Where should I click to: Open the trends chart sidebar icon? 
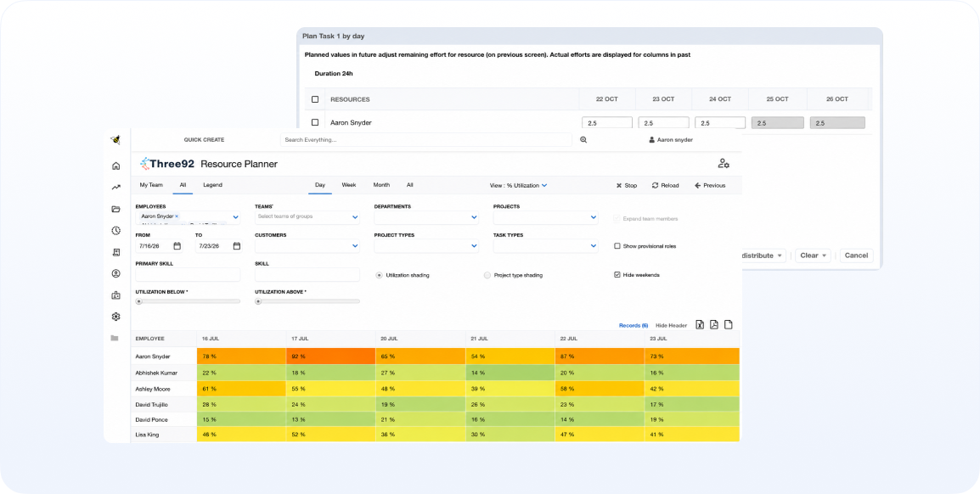tap(115, 188)
